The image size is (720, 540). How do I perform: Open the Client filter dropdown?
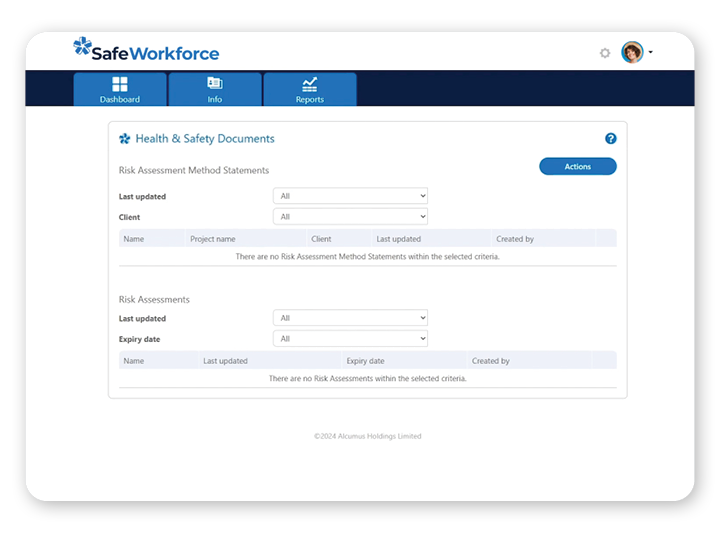tap(350, 217)
